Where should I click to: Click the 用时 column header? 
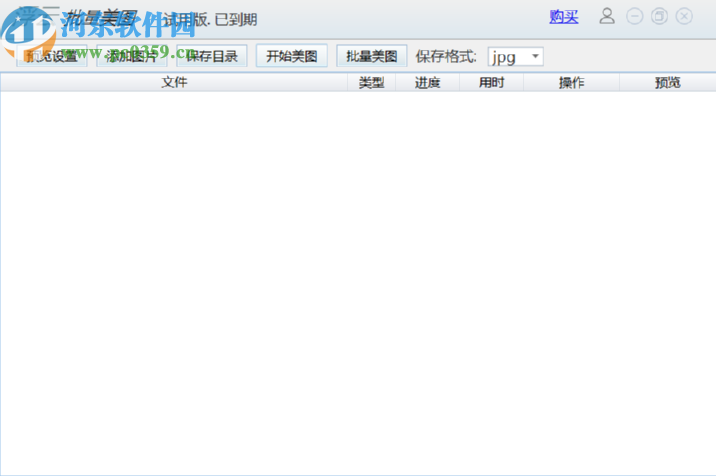(491, 82)
